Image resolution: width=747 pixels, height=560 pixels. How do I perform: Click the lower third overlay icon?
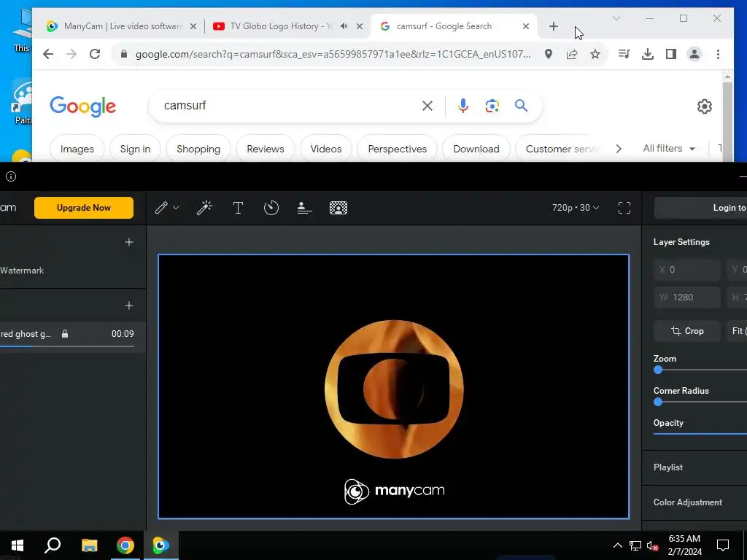pyautogui.click(x=304, y=208)
